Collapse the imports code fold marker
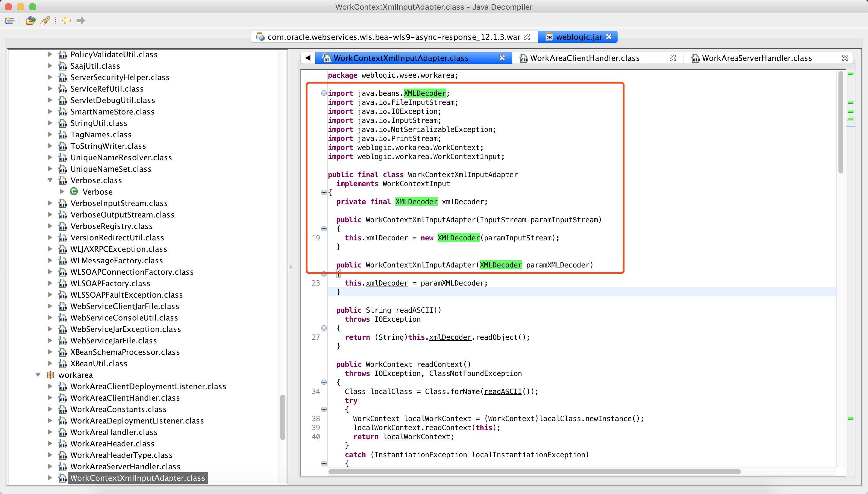The height and width of the screenshot is (494, 868). (324, 93)
